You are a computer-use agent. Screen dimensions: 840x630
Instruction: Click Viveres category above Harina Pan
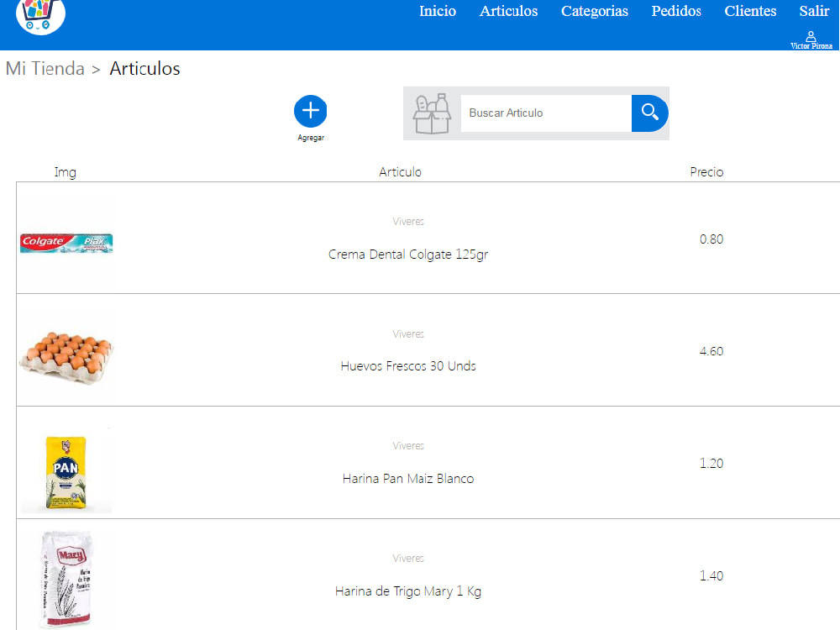408,446
